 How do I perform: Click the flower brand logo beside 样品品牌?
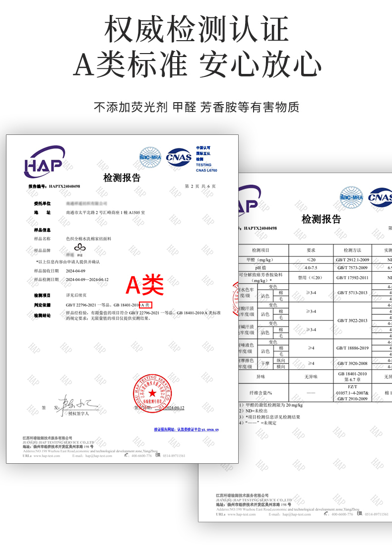pyautogui.click(x=80, y=248)
